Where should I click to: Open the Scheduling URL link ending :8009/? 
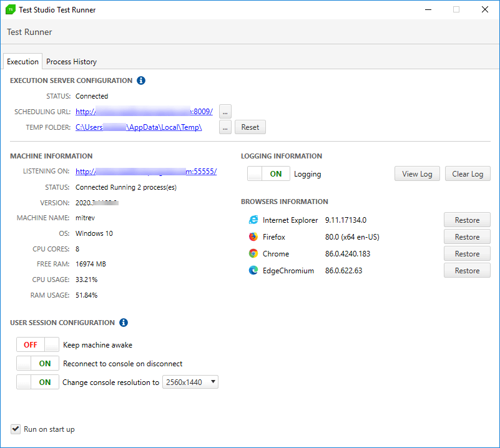[x=144, y=112]
